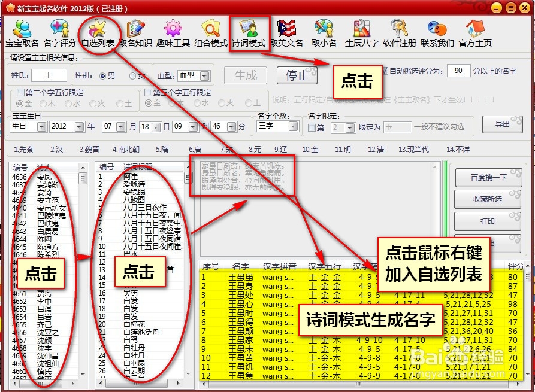Enable 第三个字五行限定 checkbox
Viewport: 535px width, 392px height.
[x=148, y=92]
